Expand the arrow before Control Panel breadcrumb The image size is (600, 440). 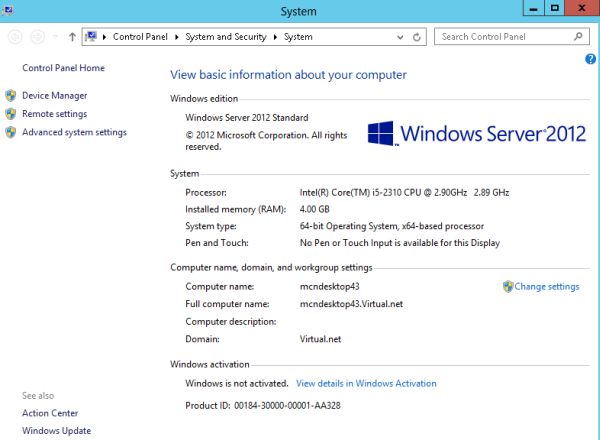tap(104, 37)
